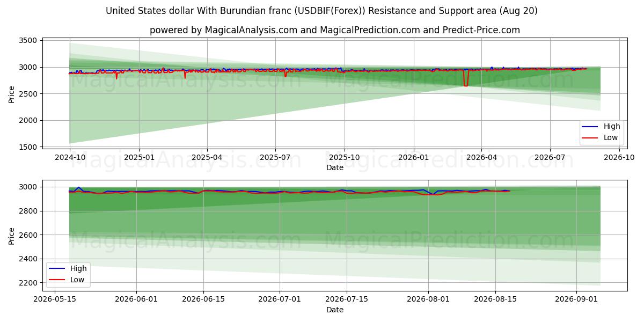
Task: Click the 2026-01 date tick label
Action: (414, 158)
